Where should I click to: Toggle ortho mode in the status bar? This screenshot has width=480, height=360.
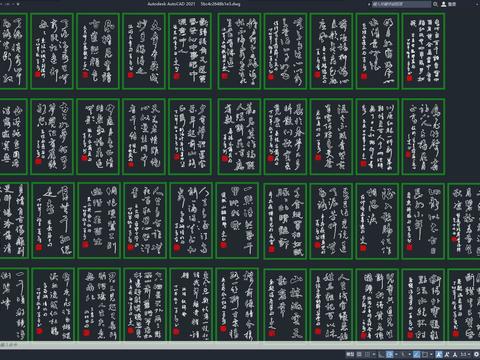coord(380,354)
